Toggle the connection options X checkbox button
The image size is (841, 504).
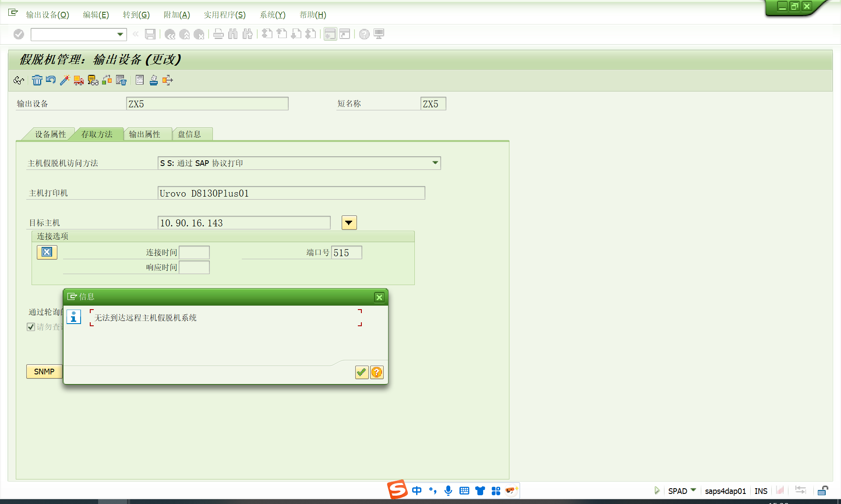(x=47, y=252)
